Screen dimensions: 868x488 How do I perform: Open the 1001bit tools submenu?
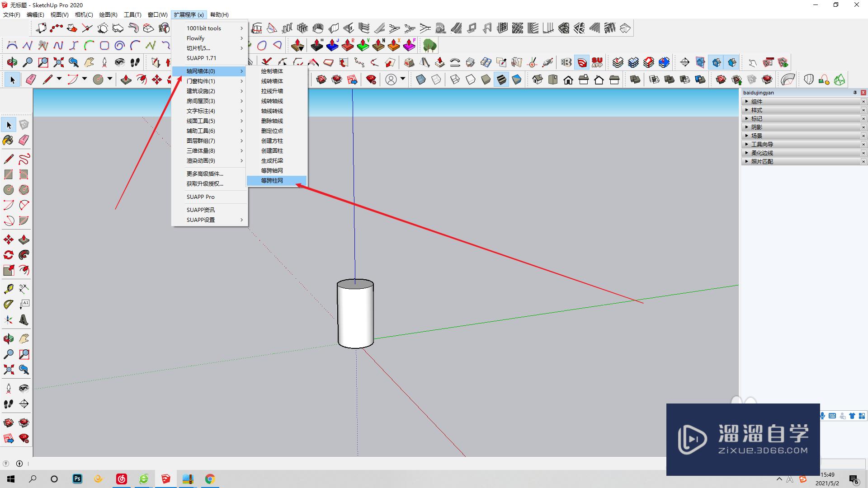(x=210, y=28)
